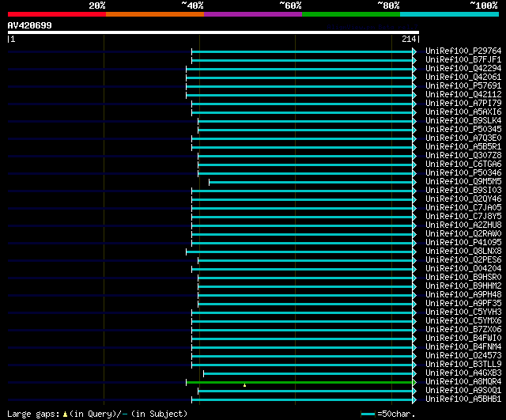Image resolution: width=506 pixels, height=420 pixels.
Task: Choose the UniRef100_P50346 label
Action: pos(463,172)
